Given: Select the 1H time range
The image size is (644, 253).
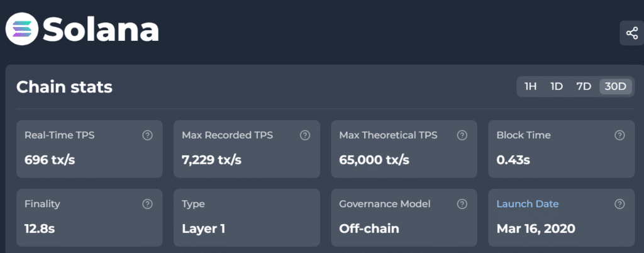Looking at the screenshot, I should tap(530, 87).
